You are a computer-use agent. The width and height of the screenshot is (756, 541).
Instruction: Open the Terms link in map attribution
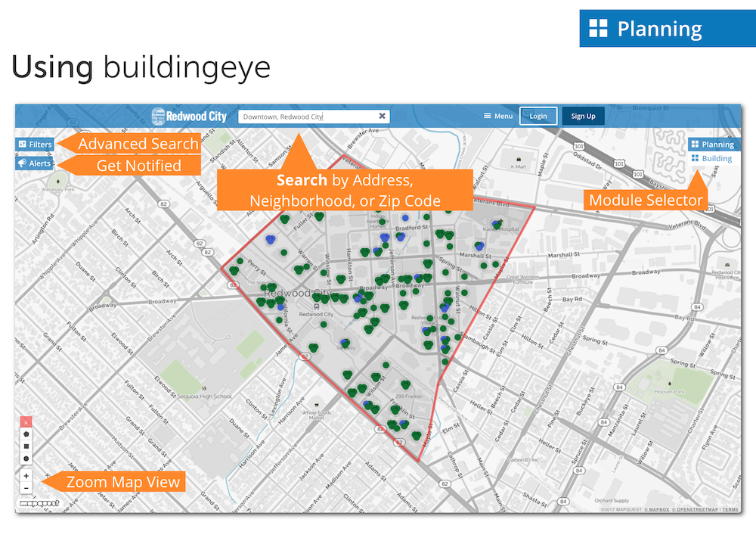click(x=730, y=510)
